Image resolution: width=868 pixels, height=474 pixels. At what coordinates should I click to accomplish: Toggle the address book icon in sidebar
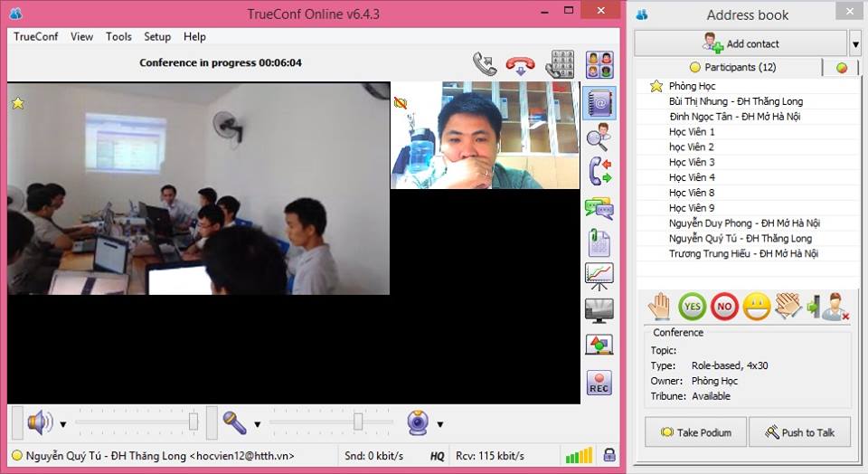pyautogui.click(x=599, y=103)
